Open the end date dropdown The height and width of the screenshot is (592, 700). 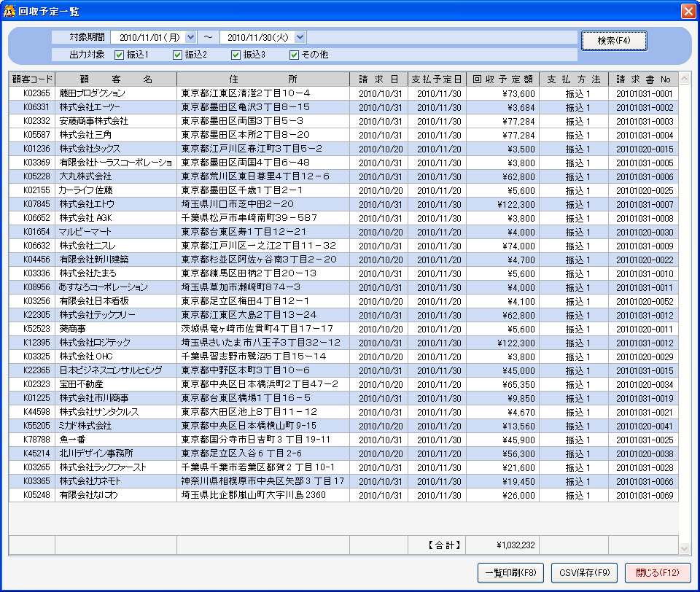(x=300, y=37)
